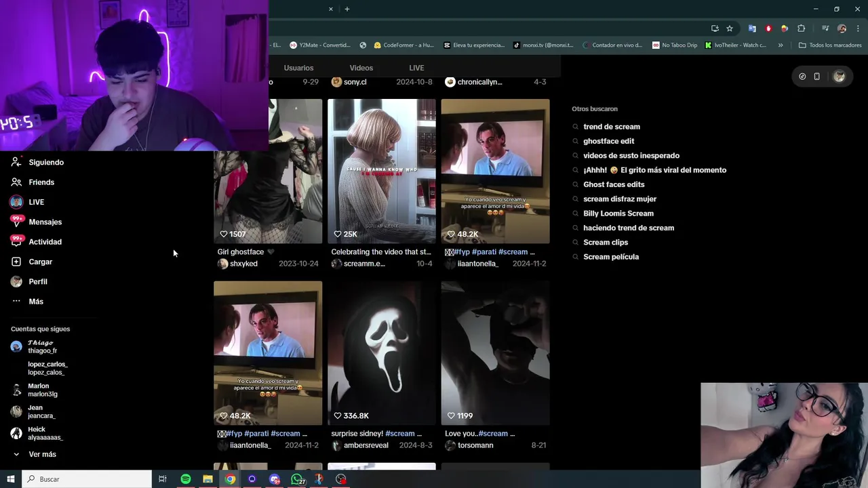Open the surprise sidney! Ghostface mask video
This screenshot has height=488, width=868.
[x=382, y=353]
